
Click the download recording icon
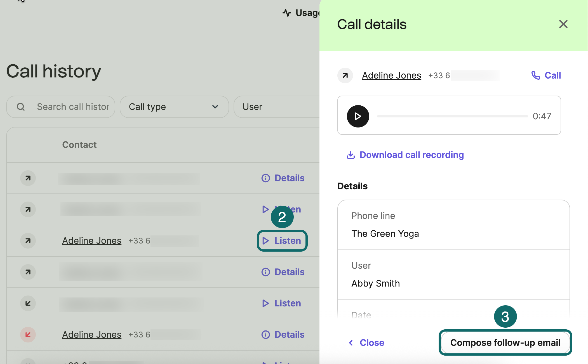tap(351, 155)
